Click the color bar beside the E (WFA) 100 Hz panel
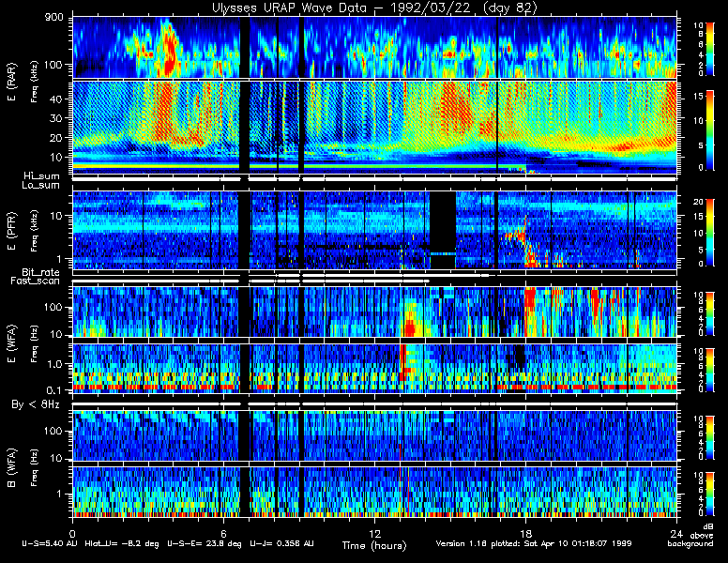The width and height of the screenshot is (728, 563). tap(710, 313)
